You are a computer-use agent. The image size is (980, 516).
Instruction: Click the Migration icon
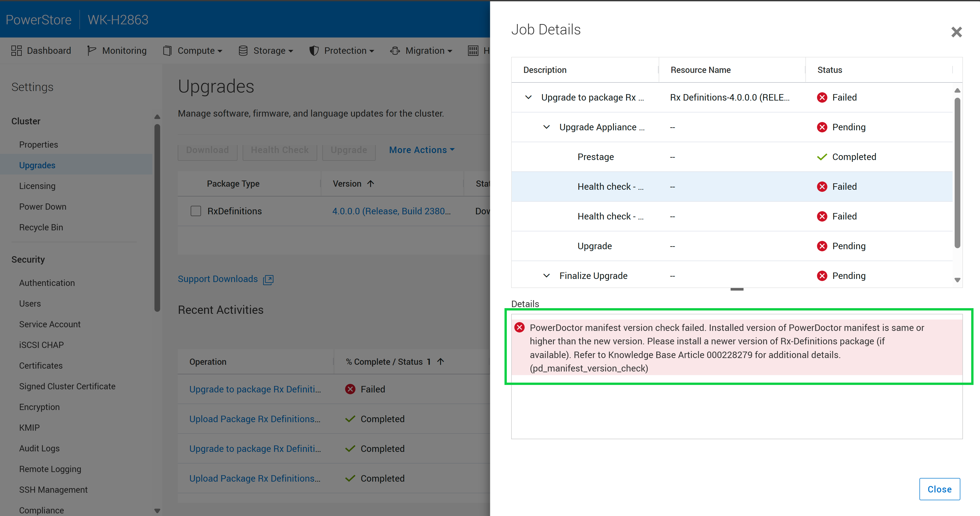coord(395,50)
